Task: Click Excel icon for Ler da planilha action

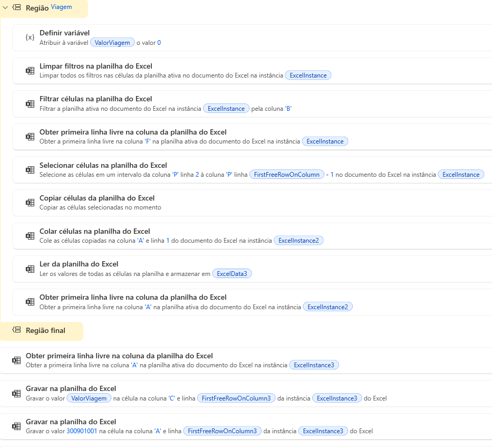Action: (x=30, y=269)
